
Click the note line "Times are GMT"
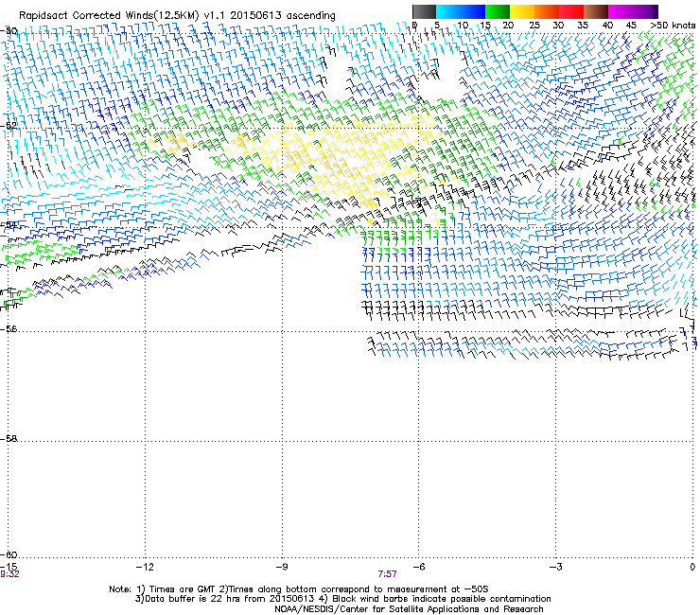click(182, 589)
